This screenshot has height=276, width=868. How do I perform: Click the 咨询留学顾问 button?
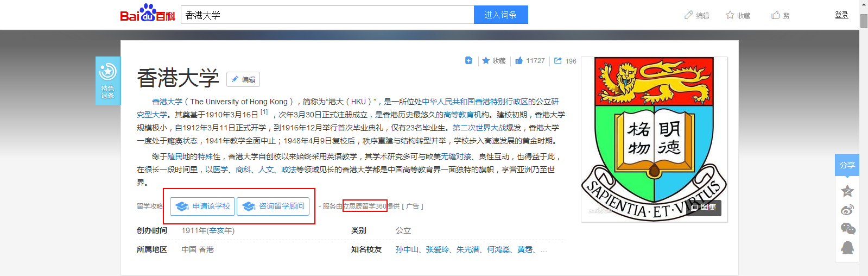tap(273, 206)
